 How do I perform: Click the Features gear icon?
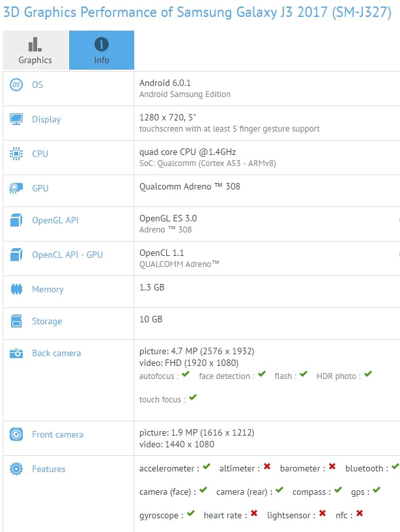point(16,469)
